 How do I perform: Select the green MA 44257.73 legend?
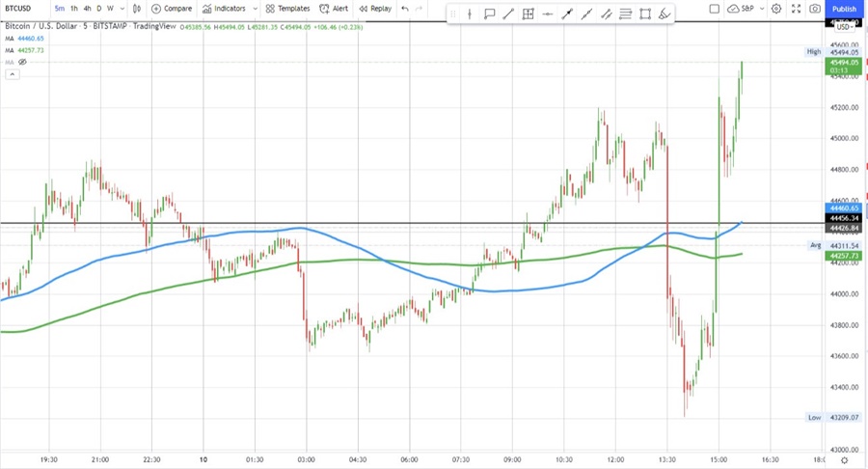24,50
